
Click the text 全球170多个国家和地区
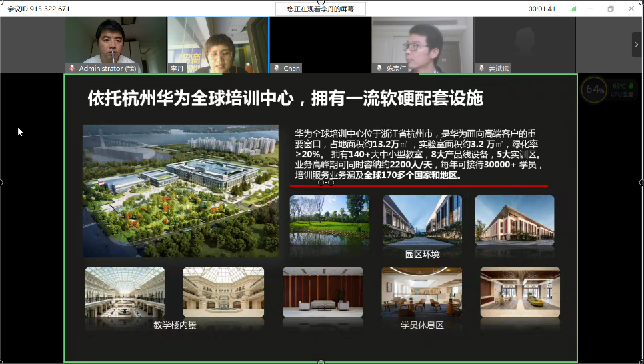coord(411,175)
